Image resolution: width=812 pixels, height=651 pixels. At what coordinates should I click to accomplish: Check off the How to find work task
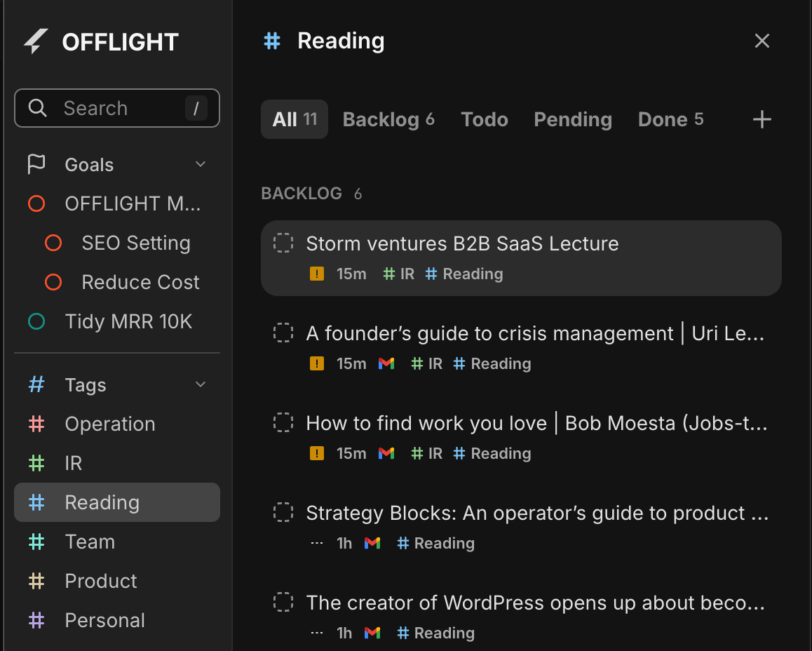(283, 423)
